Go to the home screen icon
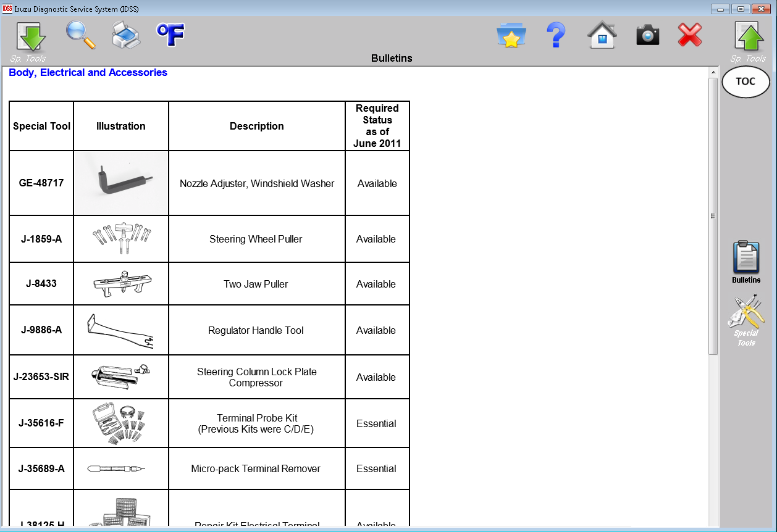 pyautogui.click(x=602, y=35)
